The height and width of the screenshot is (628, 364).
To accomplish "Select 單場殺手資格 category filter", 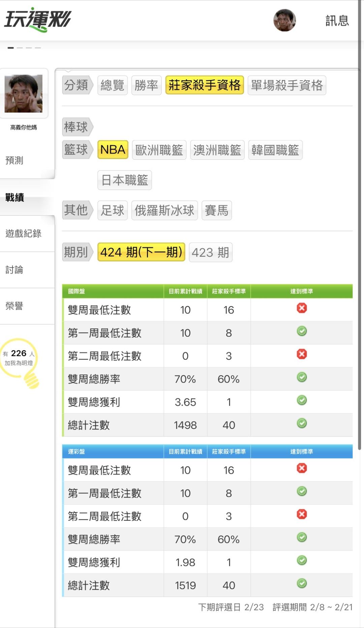I will click(287, 85).
